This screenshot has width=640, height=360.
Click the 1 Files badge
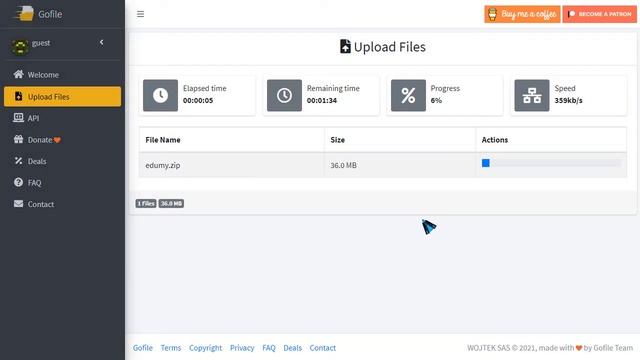click(x=146, y=203)
